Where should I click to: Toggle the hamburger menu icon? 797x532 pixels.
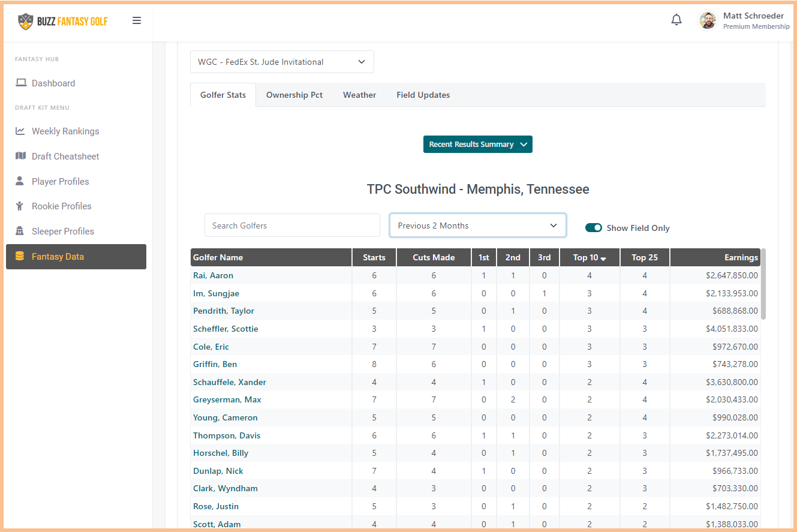[x=137, y=20]
